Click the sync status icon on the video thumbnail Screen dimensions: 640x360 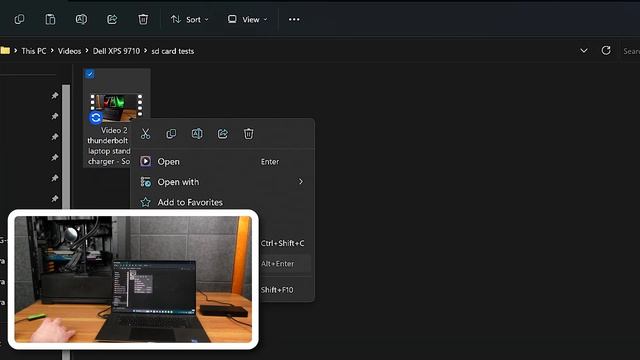click(96, 118)
